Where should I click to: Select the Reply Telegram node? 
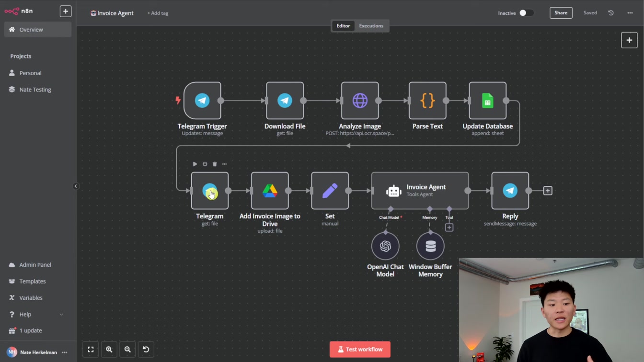[510, 191]
